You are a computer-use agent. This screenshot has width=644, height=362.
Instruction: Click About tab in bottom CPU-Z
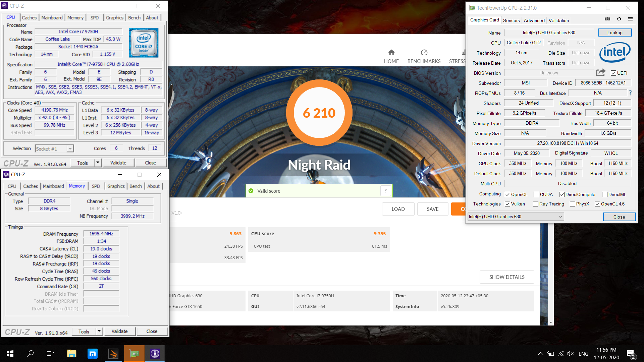[x=154, y=186]
